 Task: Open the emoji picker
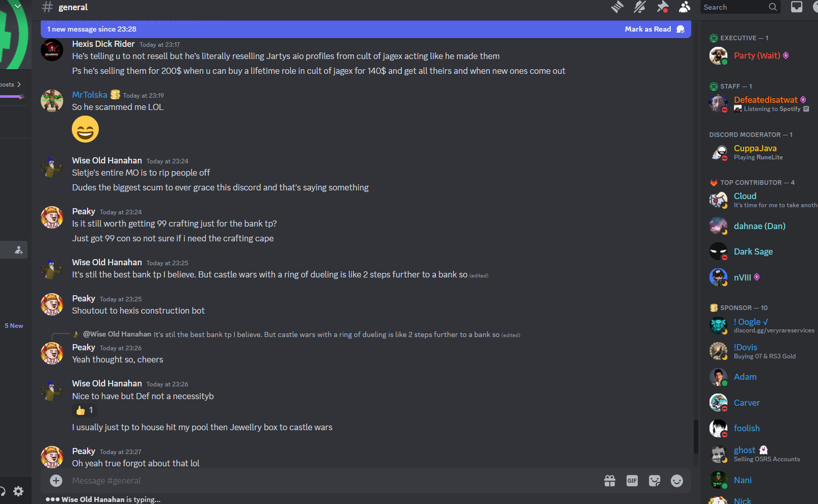click(x=677, y=481)
